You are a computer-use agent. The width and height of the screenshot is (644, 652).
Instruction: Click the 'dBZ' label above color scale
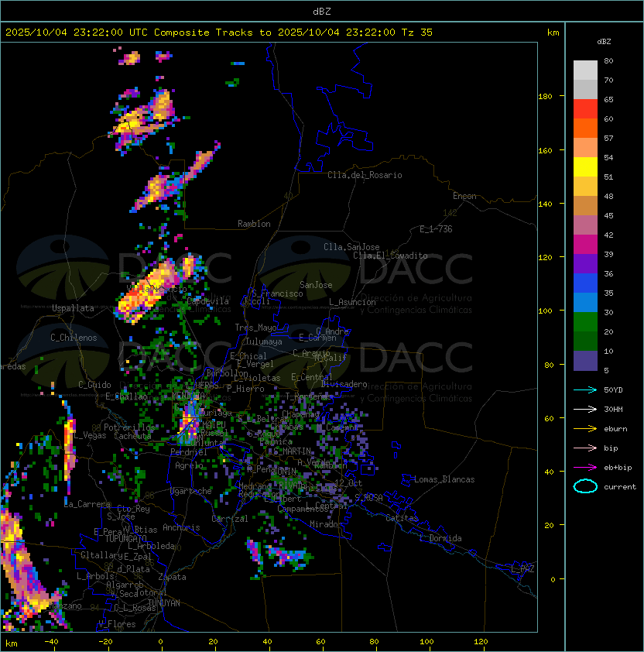604,42
